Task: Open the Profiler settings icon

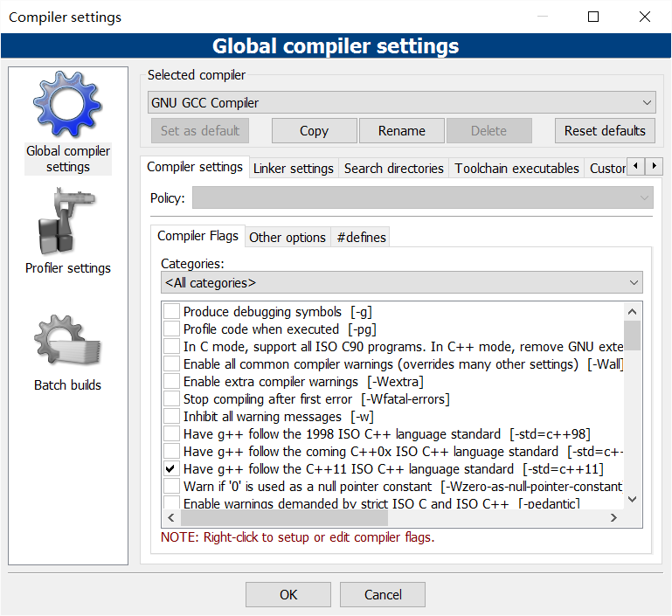Action: click(x=67, y=221)
